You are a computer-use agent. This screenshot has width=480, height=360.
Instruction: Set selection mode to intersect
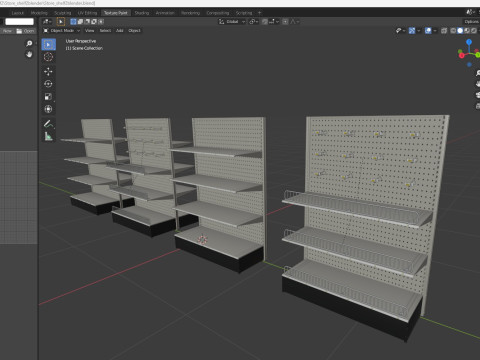(x=101, y=22)
